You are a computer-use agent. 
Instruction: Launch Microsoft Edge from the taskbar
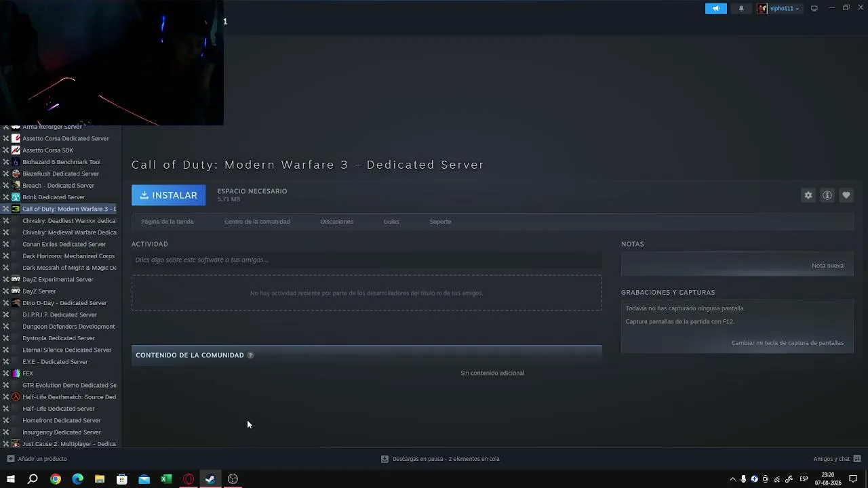click(78, 479)
